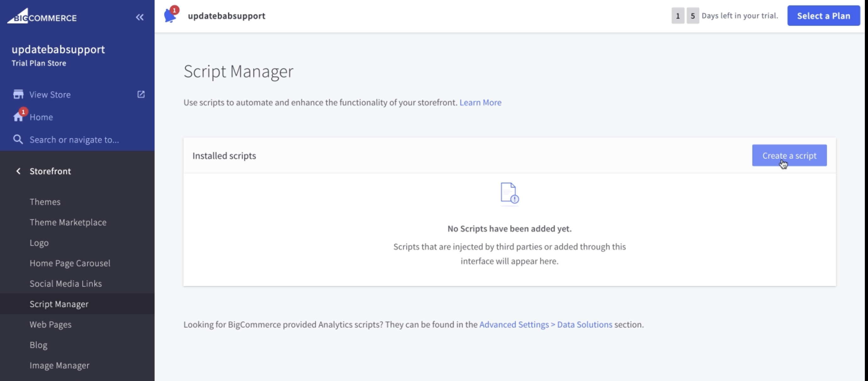Collapse the sidebar with double-chevron icon
The image size is (868, 381).
140,17
